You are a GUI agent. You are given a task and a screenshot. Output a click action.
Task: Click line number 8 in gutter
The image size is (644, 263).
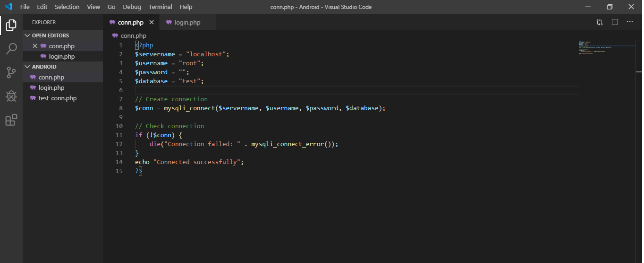click(121, 108)
